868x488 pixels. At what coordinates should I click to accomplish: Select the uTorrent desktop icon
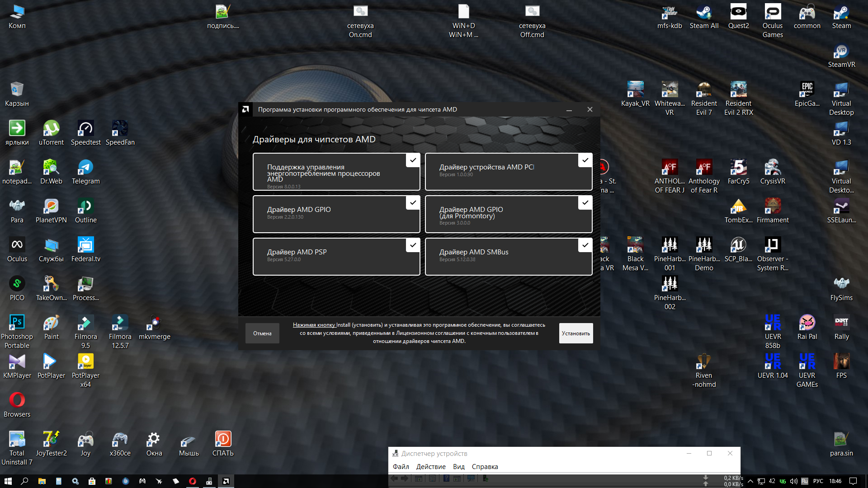click(x=51, y=133)
